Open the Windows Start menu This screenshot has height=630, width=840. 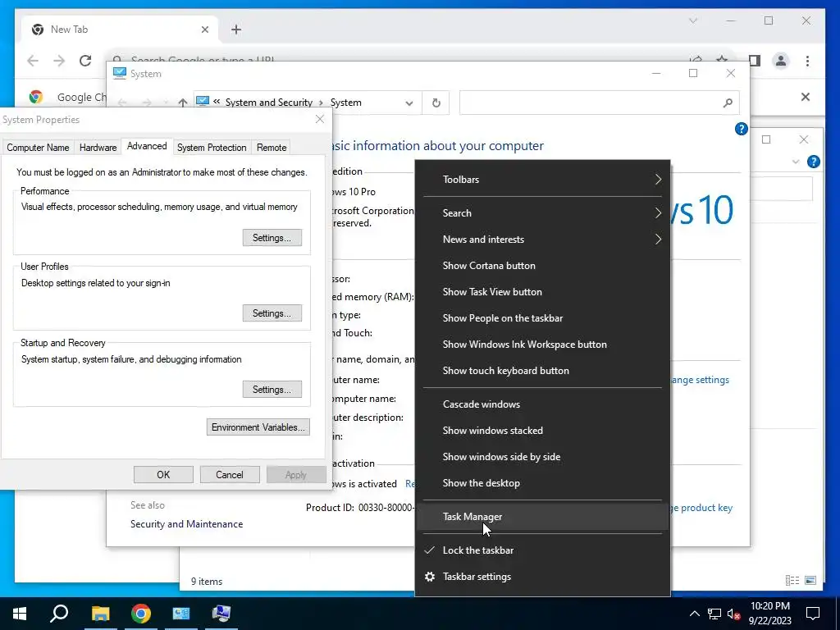[20, 613]
